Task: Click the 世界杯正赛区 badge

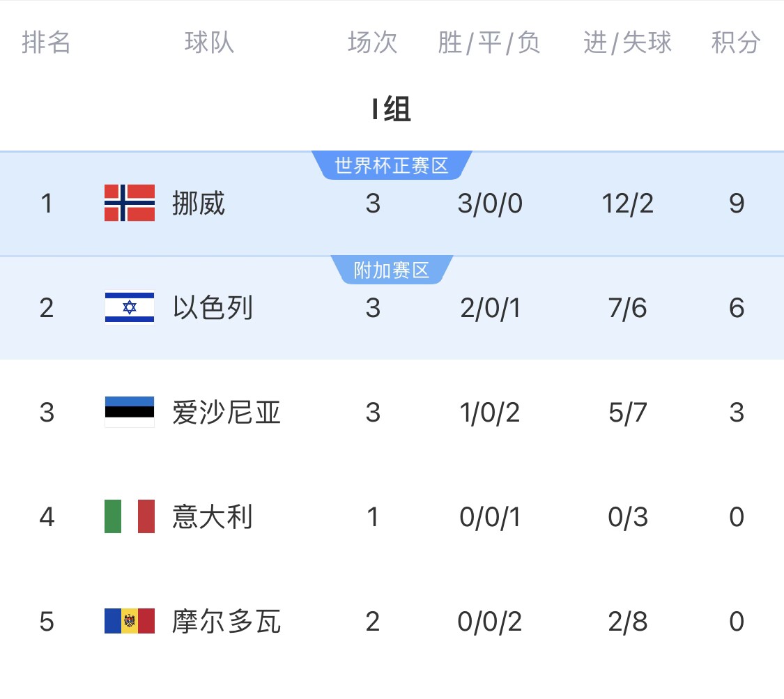Action: tap(392, 166)
